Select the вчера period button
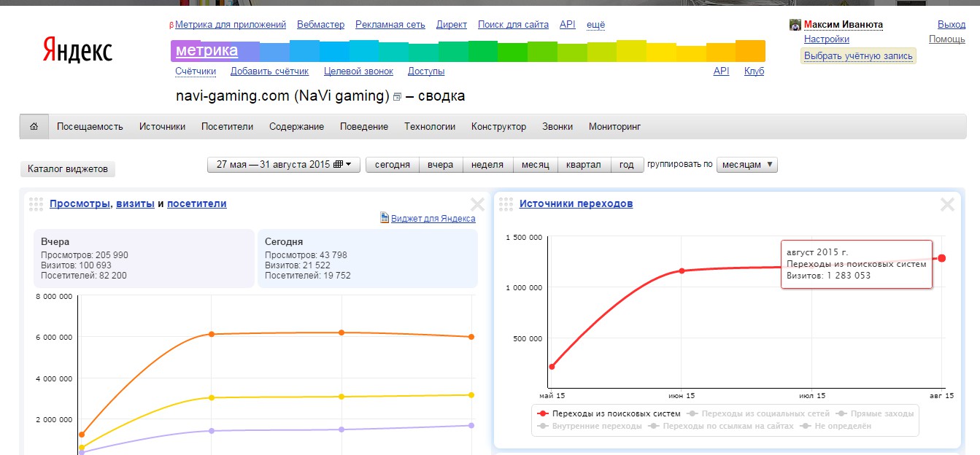The image size is (980, 455). click(441, 165)
